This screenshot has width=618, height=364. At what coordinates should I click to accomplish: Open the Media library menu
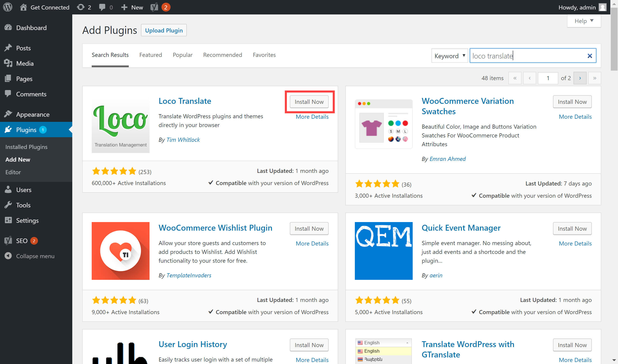pyautogui.click(x=36, y=63)
